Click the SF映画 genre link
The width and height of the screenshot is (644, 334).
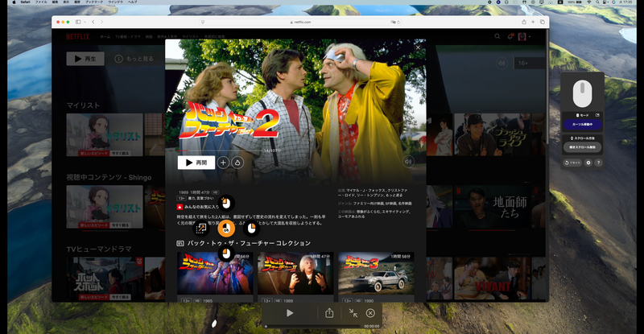click(x=390, y=204)
